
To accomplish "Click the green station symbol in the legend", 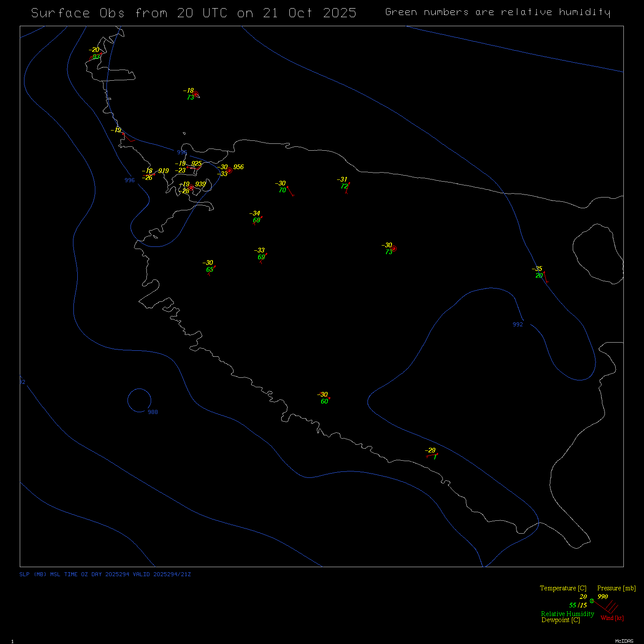I will click(592, 601).
